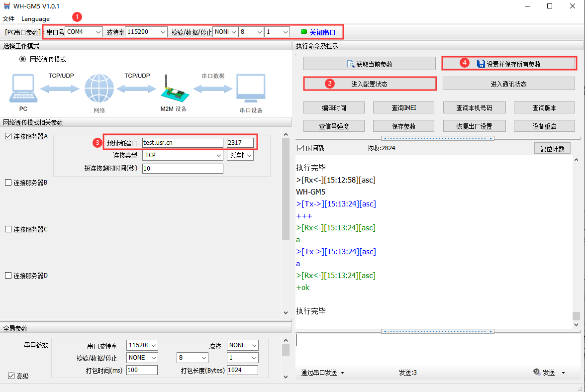Click the PC laptop icon in diagram

click(22, 89)
